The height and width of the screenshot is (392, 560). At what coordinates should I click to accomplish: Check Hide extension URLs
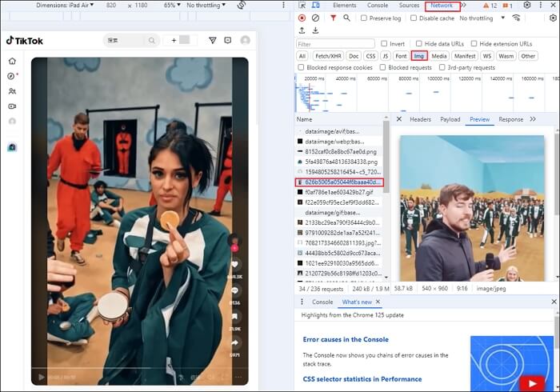tap(474, 43)
